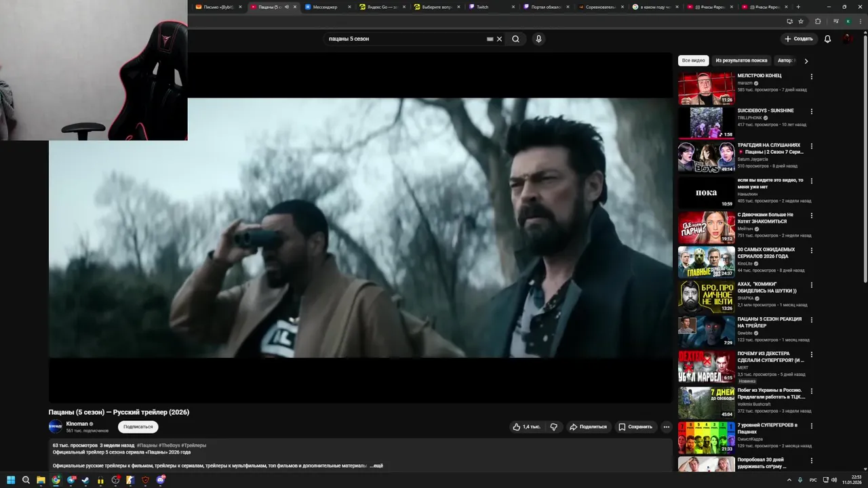Show hidden system tray icons

click(789, 480)
